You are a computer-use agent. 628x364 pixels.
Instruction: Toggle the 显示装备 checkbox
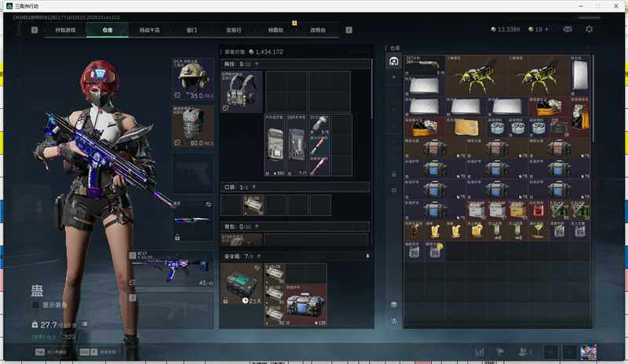point(35,304)
